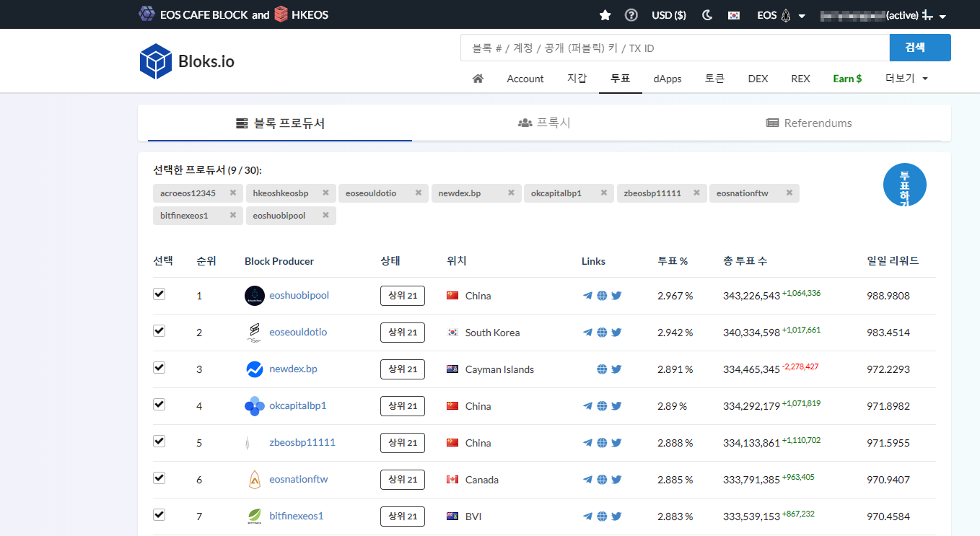Toggle dark mode moon icon

707,14
